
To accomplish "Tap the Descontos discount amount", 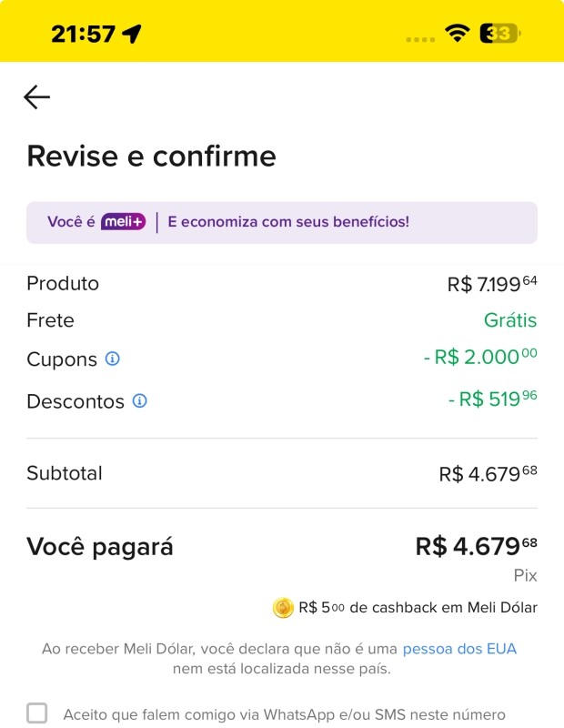I will coord(492,399).
